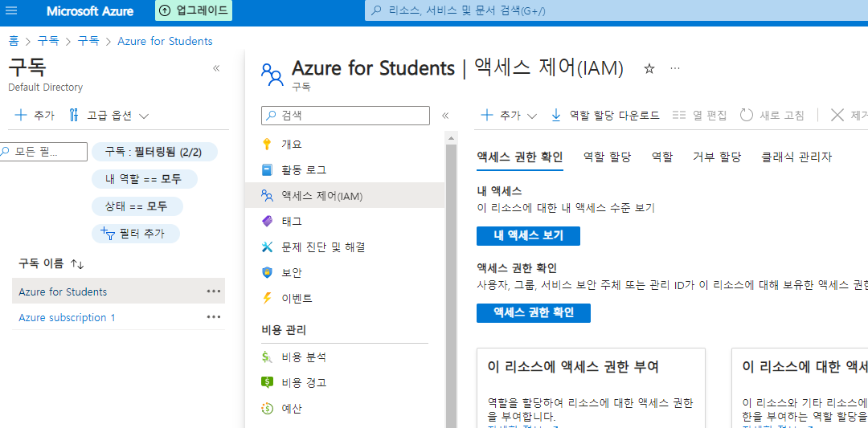Screen dimensions: 868x428
Task: Open the hamburger portal menu
Action: 11,10
